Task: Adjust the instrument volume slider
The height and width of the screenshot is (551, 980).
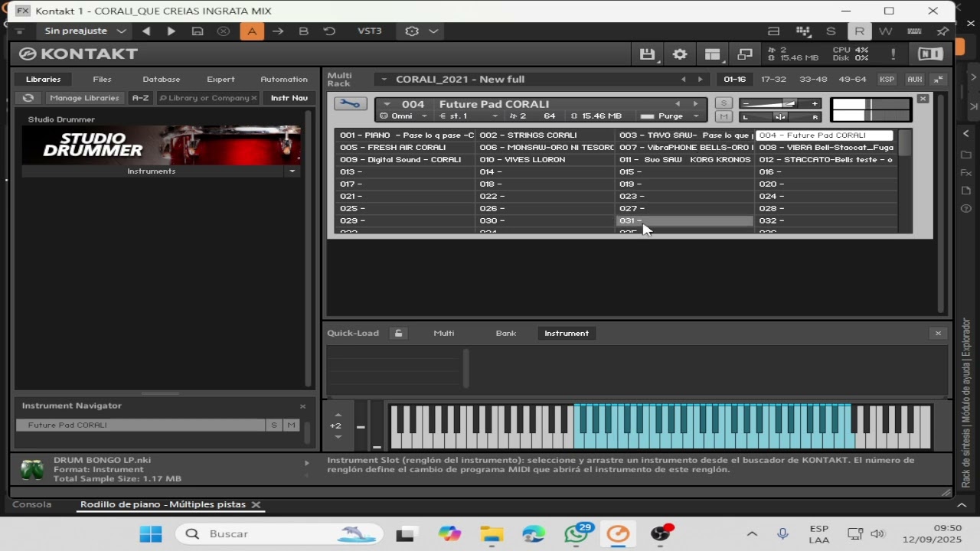Action: (x=780, y=103)
